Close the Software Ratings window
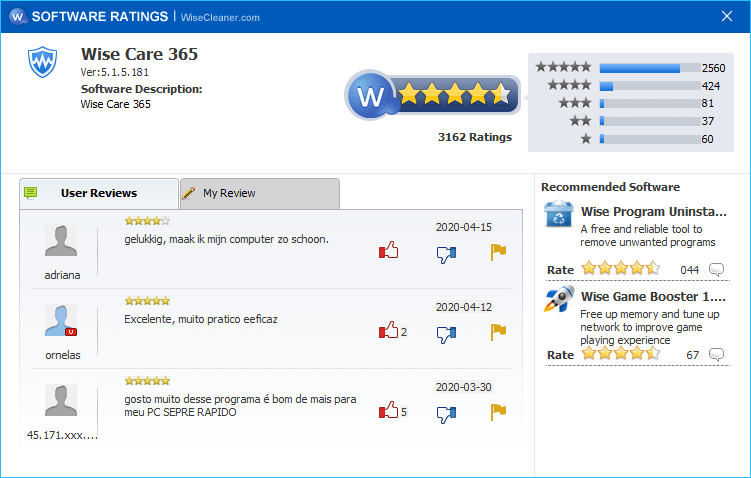 (727, 16)
